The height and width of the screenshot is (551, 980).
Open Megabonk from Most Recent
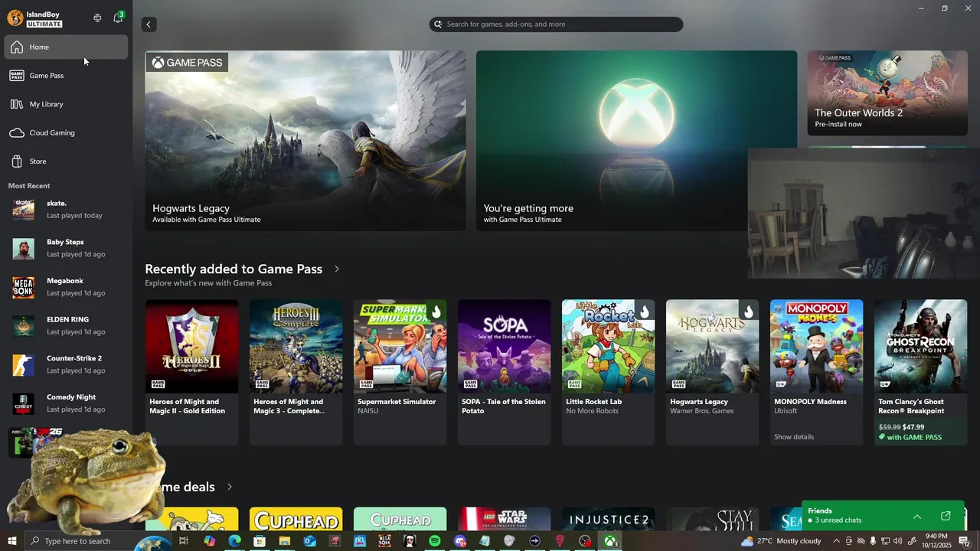click(x=66, y=287)
